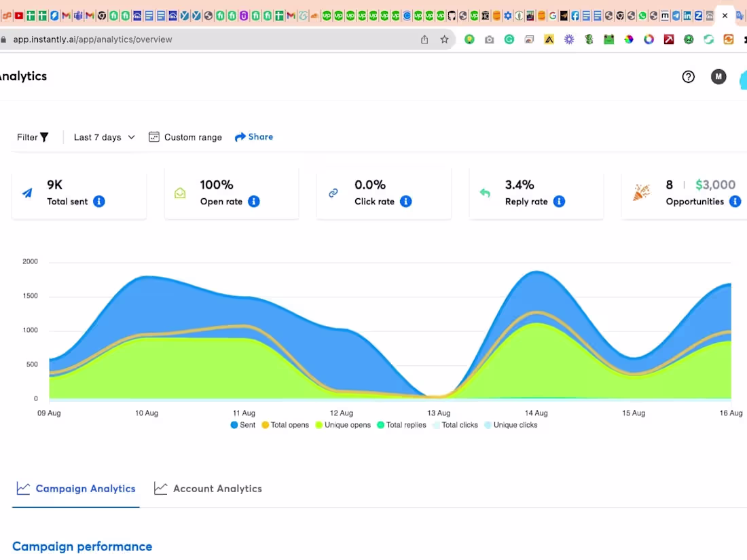Open the help question mark icon

(x=688, y=76)
